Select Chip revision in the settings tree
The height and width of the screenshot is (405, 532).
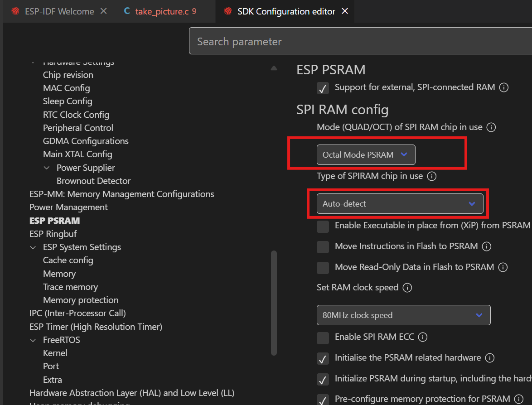click(x=68, y=75)
